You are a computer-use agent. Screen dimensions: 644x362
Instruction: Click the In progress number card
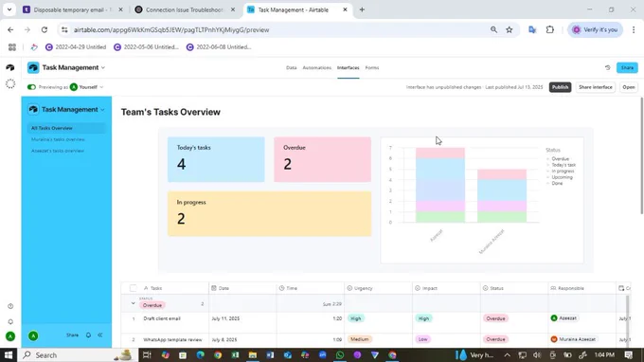tap(269, 213)
